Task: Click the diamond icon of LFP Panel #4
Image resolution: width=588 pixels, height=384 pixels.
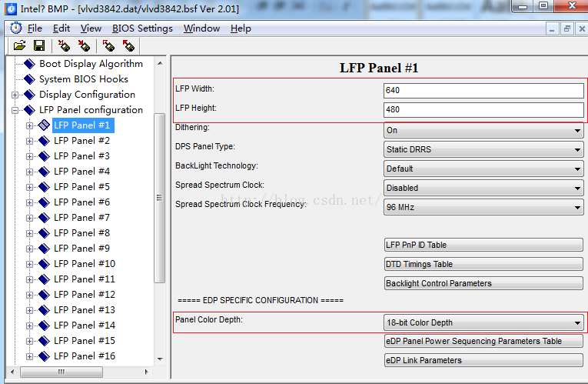Action: (44, 172)
